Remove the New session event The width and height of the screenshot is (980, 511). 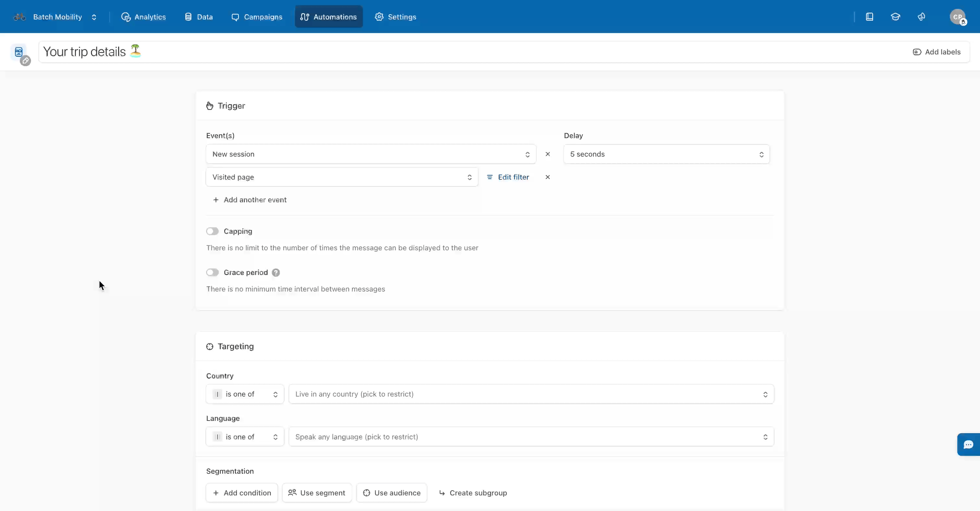tap(547, 154)
